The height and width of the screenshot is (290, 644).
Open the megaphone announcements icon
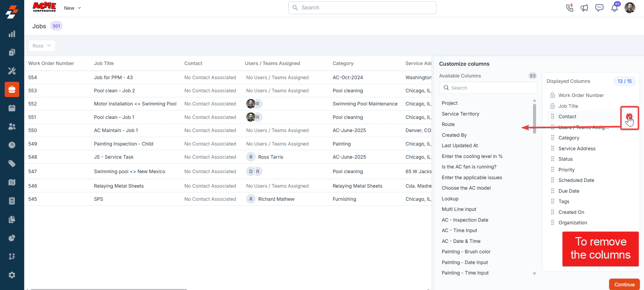pos(584,8)
